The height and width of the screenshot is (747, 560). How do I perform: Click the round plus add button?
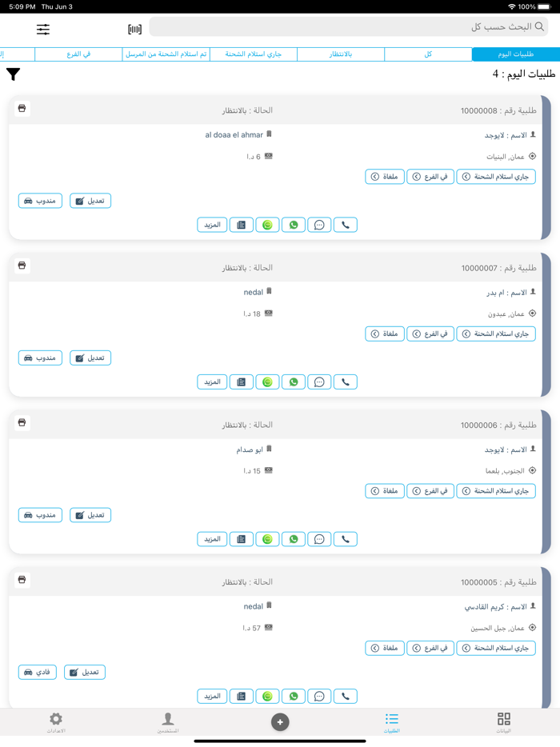coord(280,722)
